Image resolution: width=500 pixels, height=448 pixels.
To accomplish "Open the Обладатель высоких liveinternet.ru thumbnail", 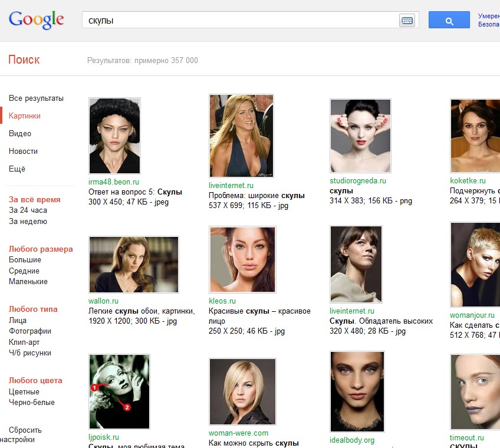I will [x=356, y=264].
